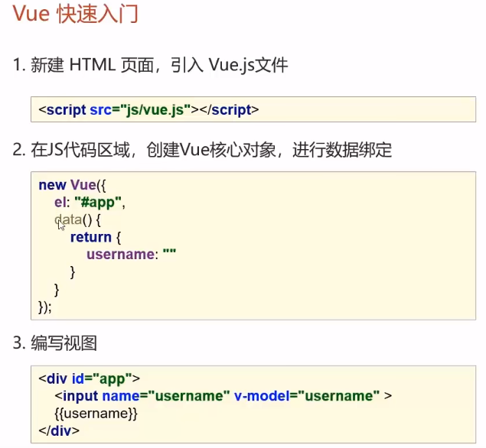Click the script src="js/vue.js" code line
The image size is (486, 448).
click(x=148, y=110)
